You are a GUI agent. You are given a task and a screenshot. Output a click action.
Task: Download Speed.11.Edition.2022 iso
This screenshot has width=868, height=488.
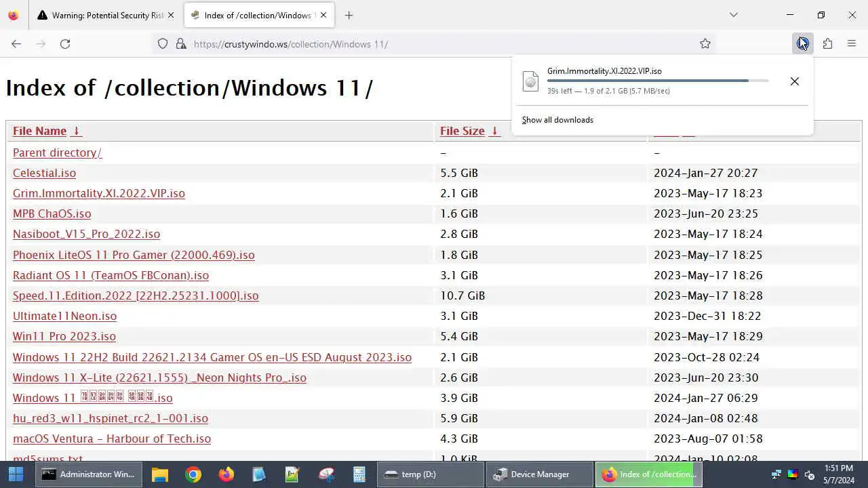point(136,296)
